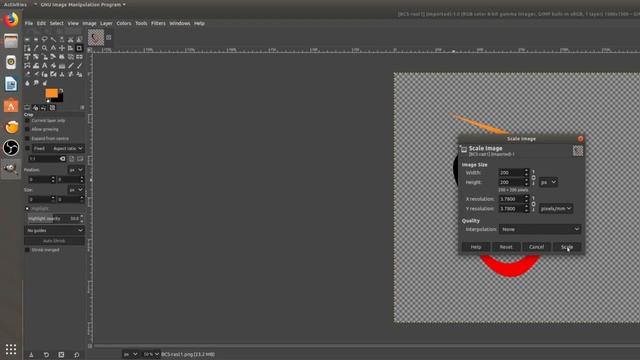Save tool preset at panel bottom
Screen dimensions: 640x360
[x=31, y=355]
